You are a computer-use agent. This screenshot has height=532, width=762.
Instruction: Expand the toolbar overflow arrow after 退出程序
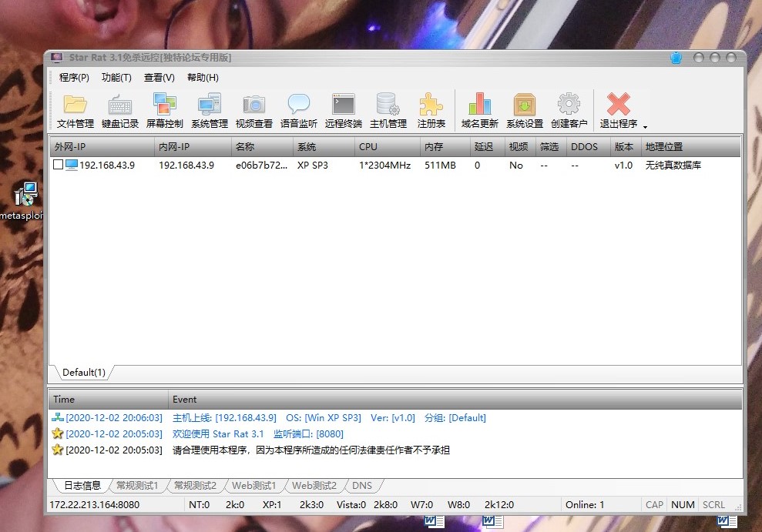pos(646,127)
